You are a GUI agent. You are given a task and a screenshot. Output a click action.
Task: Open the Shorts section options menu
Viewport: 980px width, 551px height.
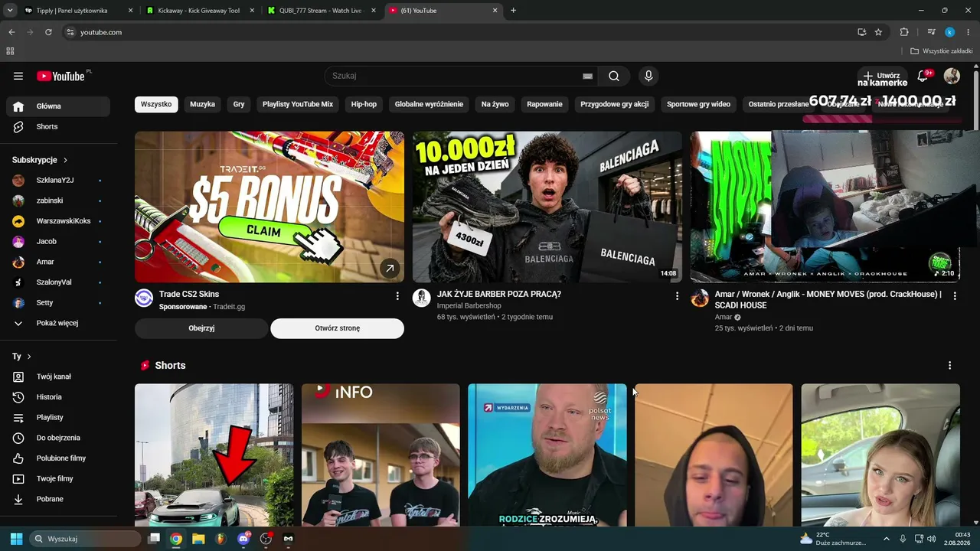point(950,366)
